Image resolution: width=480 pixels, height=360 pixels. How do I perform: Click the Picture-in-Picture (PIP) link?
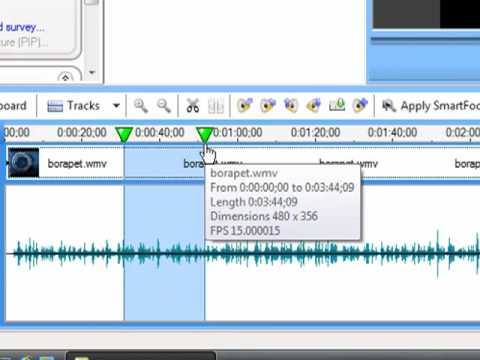(24, 42)
